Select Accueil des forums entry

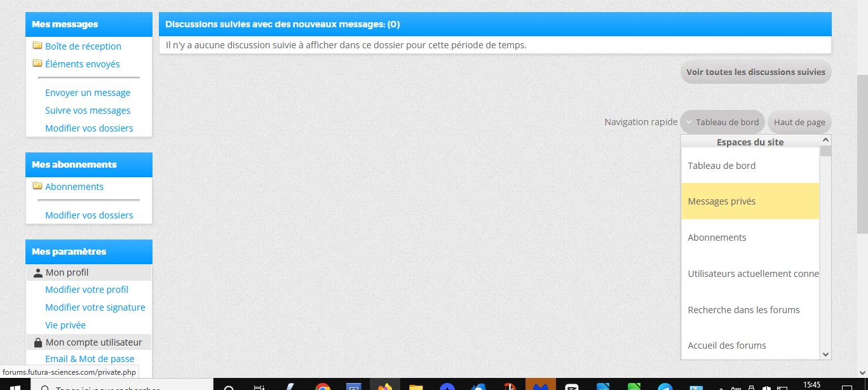(x=750, y=345)
